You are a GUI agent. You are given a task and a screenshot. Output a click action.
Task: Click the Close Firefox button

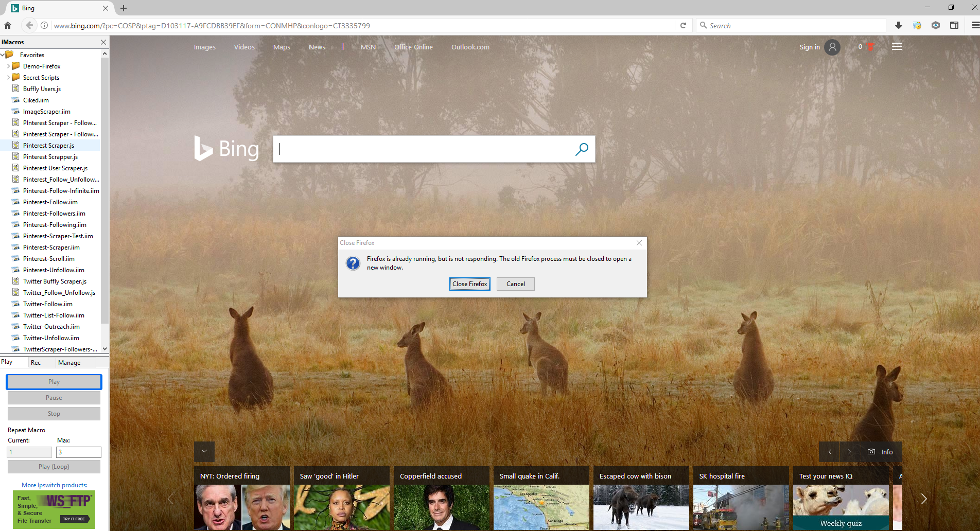[470, 284]
